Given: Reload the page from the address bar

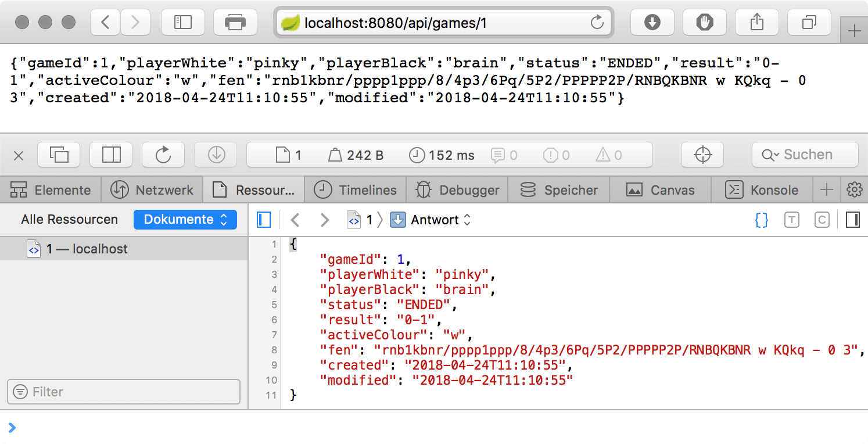Looking at the screenshot, I should point(597,23).
